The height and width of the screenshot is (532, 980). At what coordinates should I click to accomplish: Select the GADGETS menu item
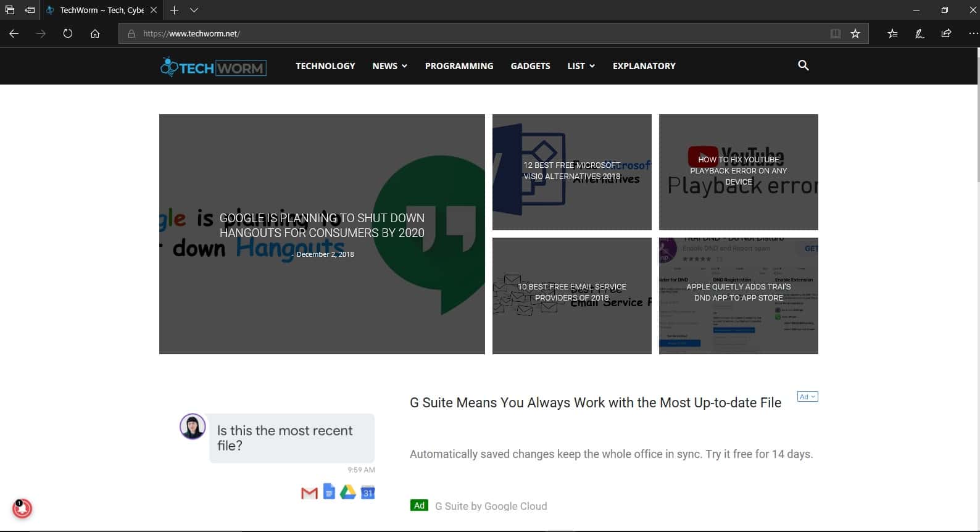530,66
